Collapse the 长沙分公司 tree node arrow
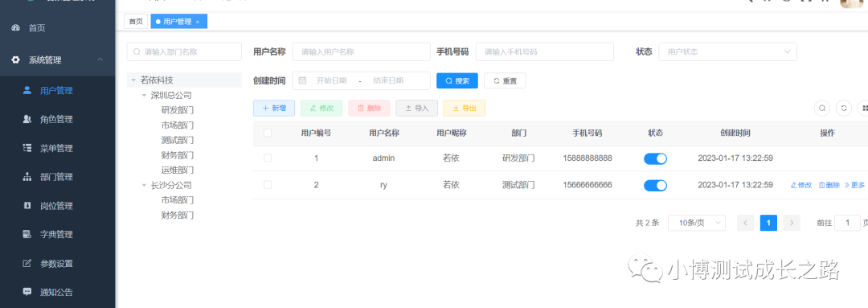The image size is (868, 308). coord(144,185)
